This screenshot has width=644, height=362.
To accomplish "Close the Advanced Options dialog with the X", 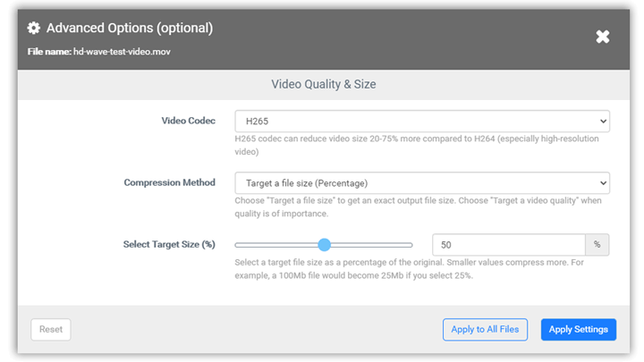I will point(603,37).
